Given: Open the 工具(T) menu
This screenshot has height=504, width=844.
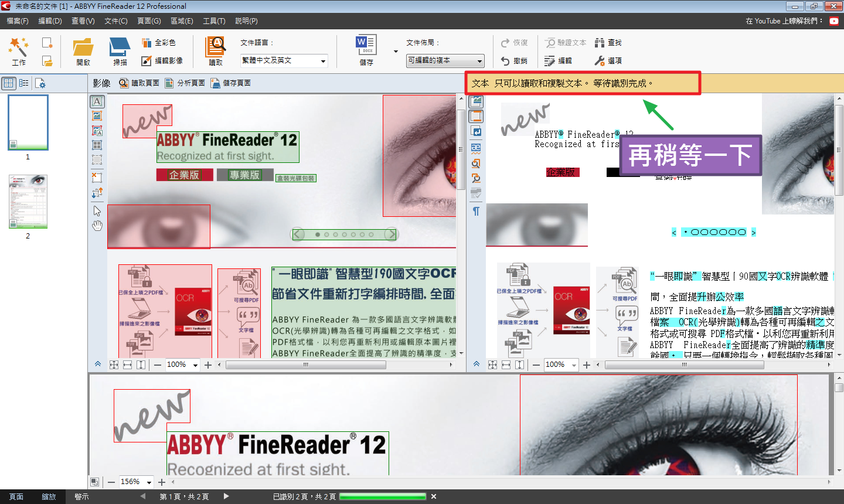Looking at the screenshot, I should 214,21.
